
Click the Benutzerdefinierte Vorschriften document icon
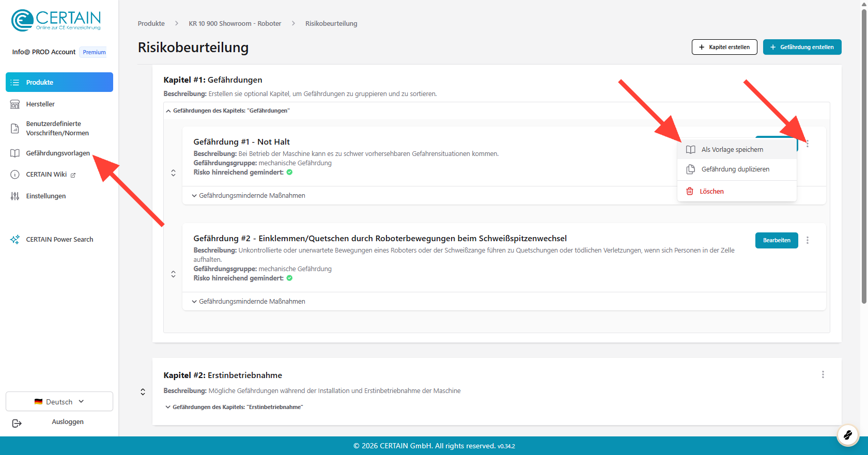pyautogui.click(x=15, y=129)
